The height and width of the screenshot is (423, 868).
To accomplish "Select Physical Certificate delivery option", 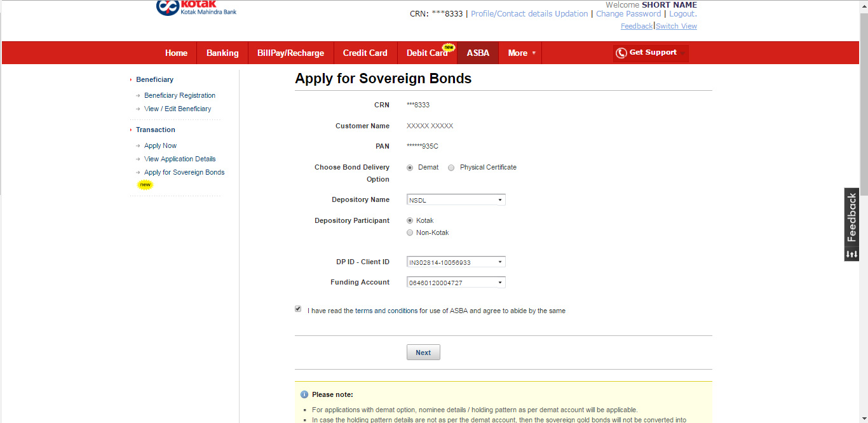I will point(451,168).
